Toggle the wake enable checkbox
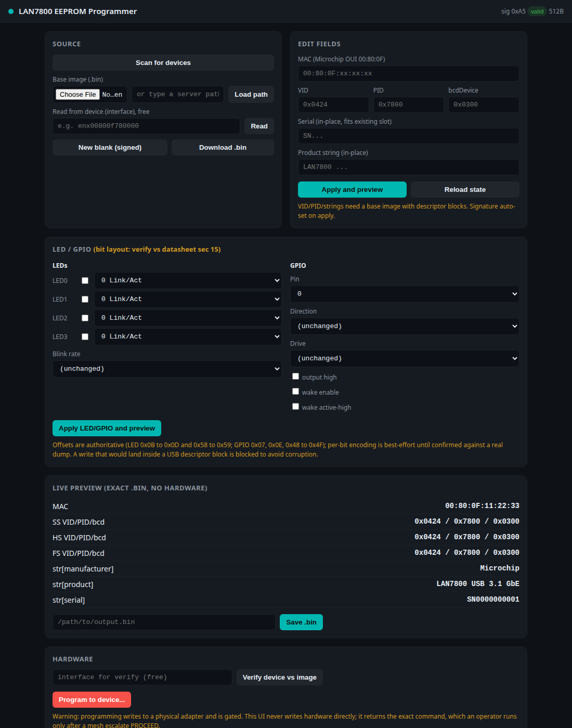This screenshot has width=572, height=728. (x=295, y=392)
